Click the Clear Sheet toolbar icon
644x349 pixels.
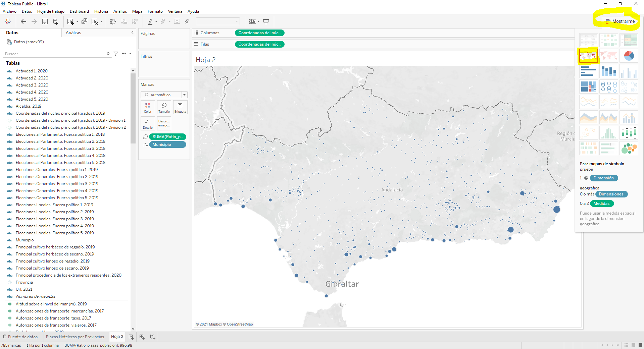point(95,21)
